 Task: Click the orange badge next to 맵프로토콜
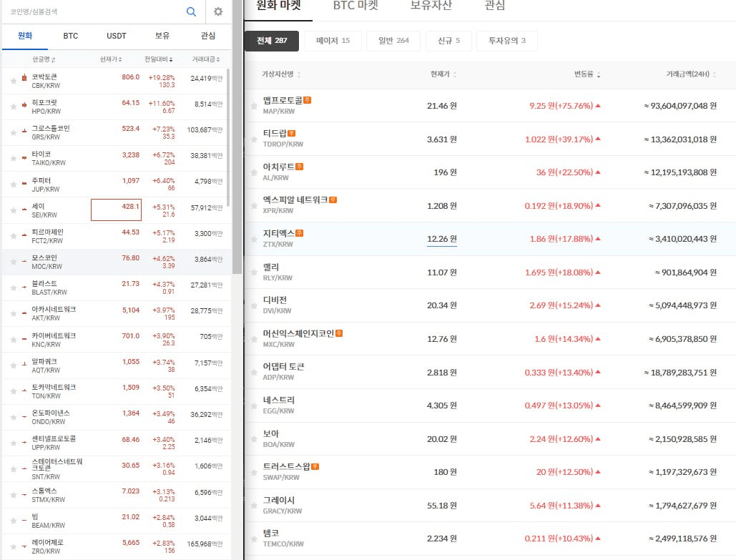(x=307, y=101)
